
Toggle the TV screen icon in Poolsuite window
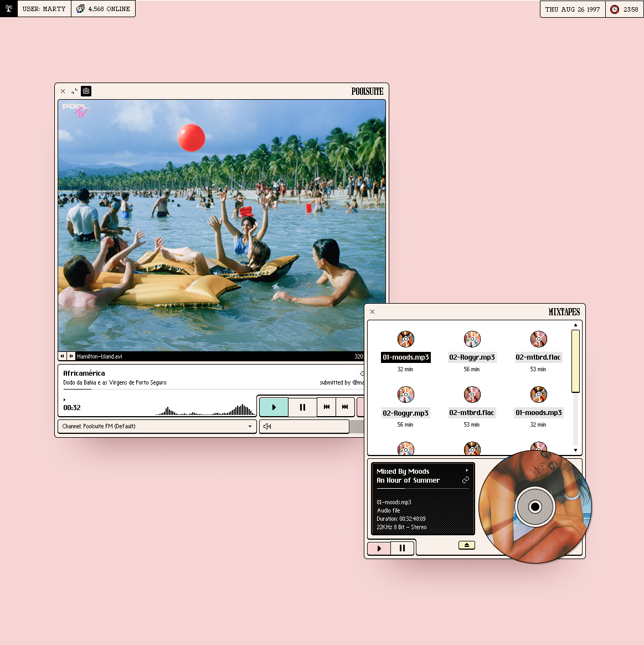coord(86,91)
